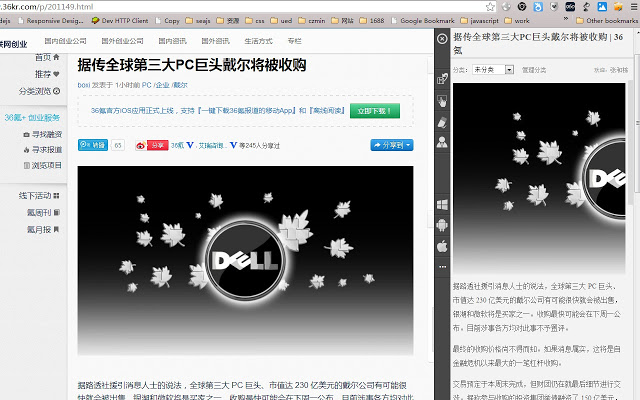The height and width of the screenshot is (400, 640).
Task: Click the green 立即下载 button
Action: pos(375,111)
